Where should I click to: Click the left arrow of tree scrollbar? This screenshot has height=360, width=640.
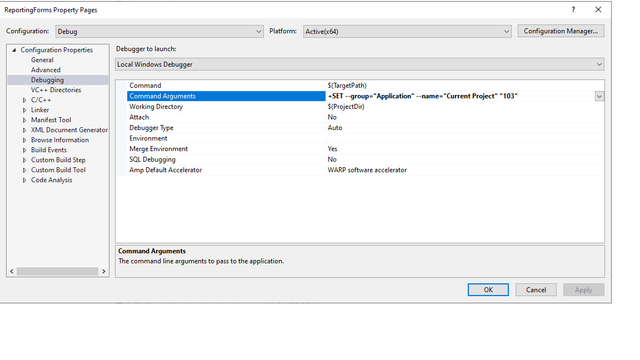12,271
